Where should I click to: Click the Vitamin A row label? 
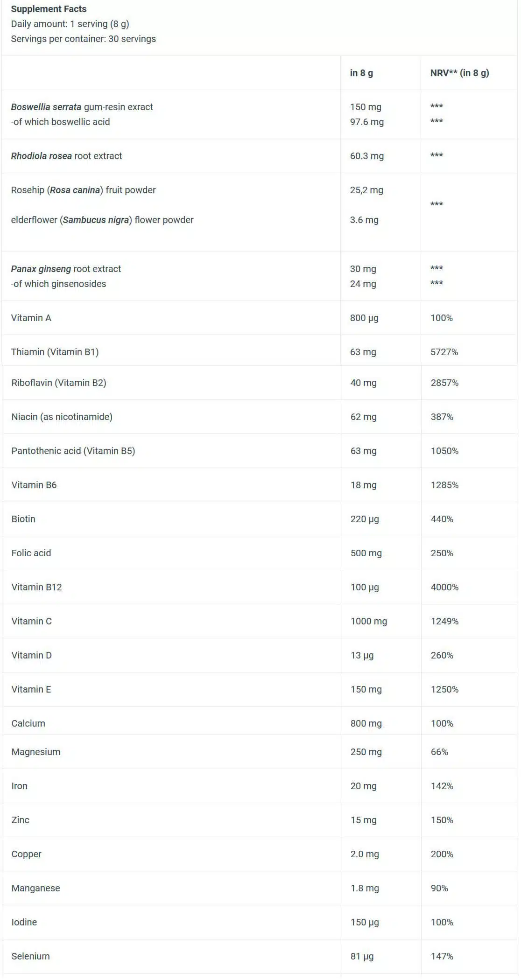pos(31,318)
